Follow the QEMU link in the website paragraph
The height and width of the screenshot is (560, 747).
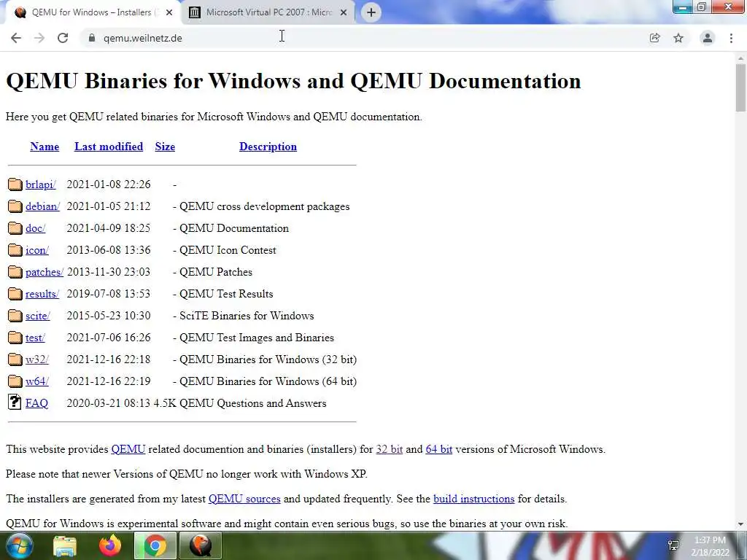(128, 449)
